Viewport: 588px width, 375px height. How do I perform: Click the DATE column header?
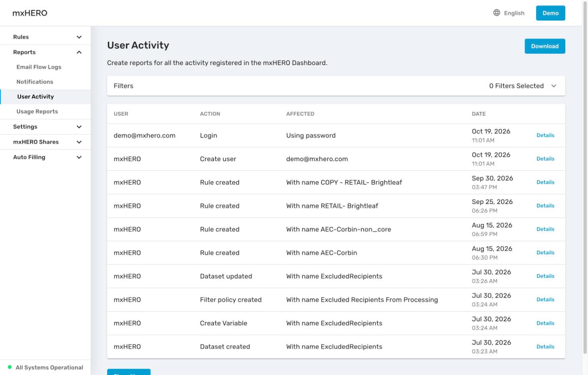pos(479,114)
